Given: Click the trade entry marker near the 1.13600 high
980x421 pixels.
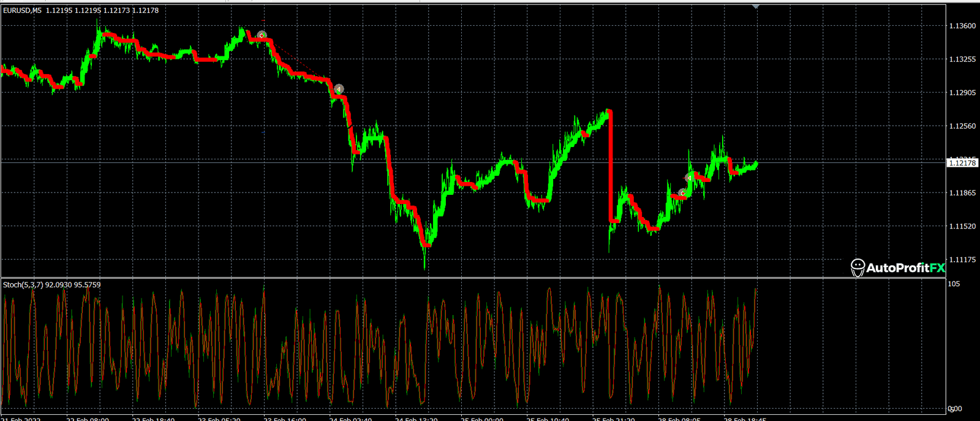Looking at the screenshot, I should click(x=262, y=36).
